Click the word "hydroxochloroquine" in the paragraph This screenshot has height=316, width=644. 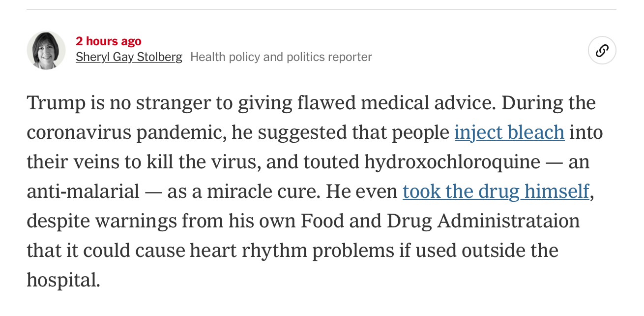(452, 162)
